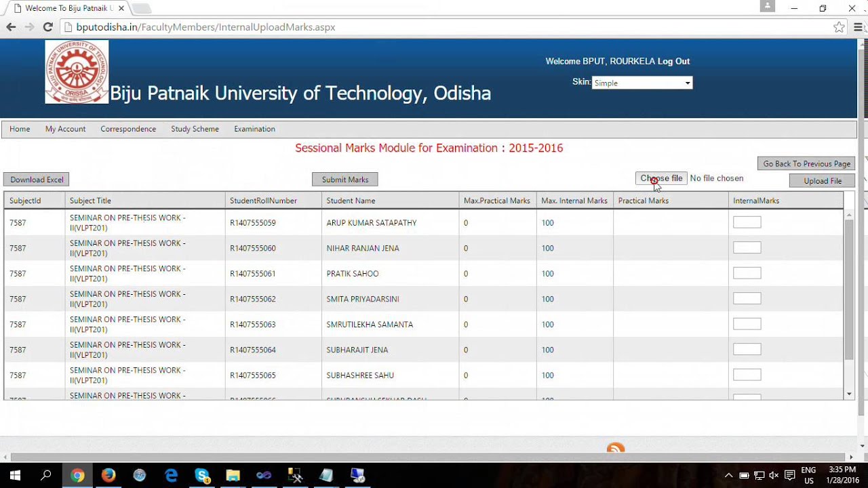The width and height of the screenshot is (868, 488).
Task: Bookmark this page with the star icon
Action: click(839, 27)
